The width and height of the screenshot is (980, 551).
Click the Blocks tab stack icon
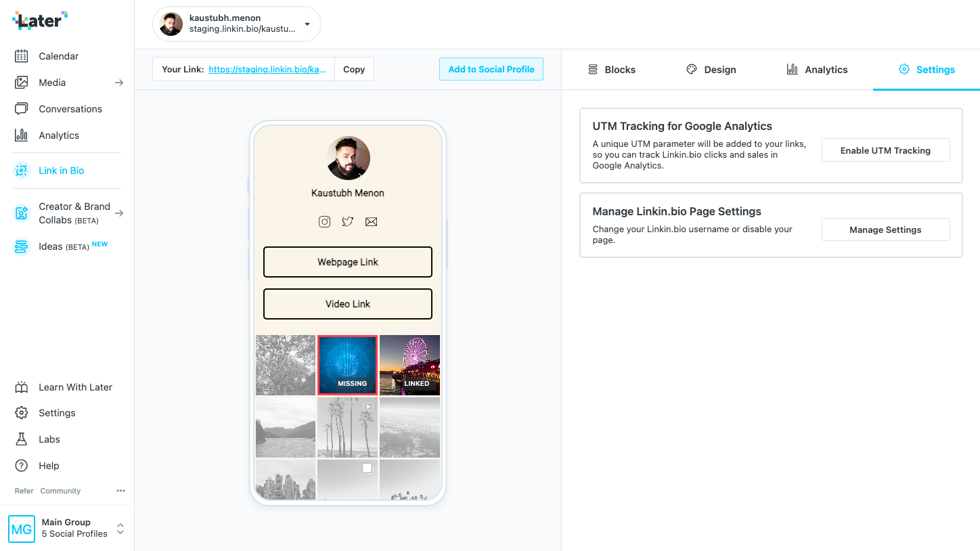593,69
